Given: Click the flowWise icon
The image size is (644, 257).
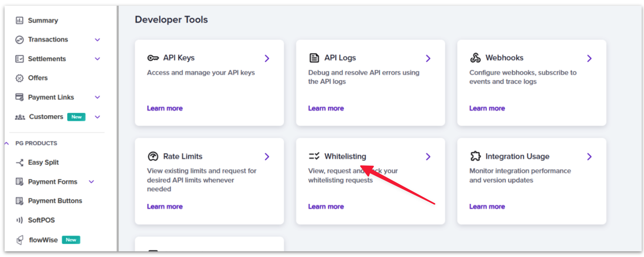Looking at the screenshot, I should (20, 240).
